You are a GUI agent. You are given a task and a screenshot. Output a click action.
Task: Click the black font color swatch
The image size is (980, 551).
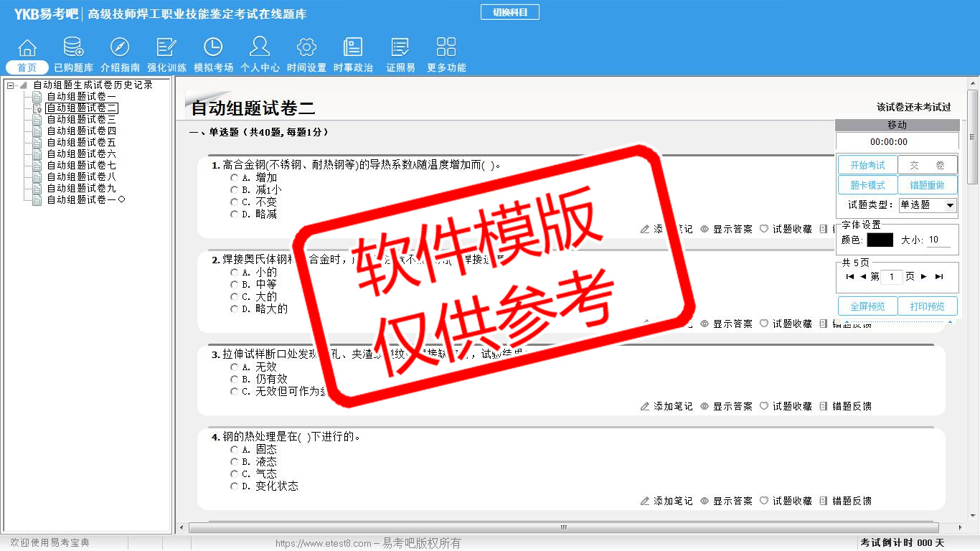(x=880, y=240)
